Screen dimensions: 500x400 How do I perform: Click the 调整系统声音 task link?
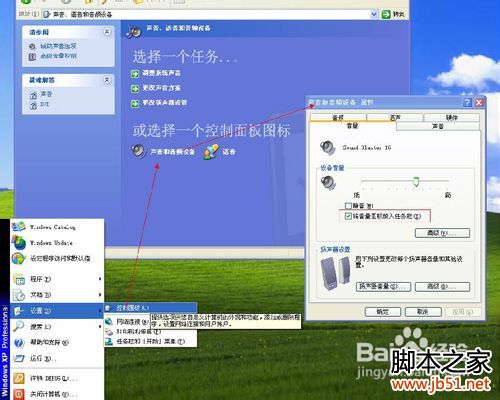tap(162, 73)
